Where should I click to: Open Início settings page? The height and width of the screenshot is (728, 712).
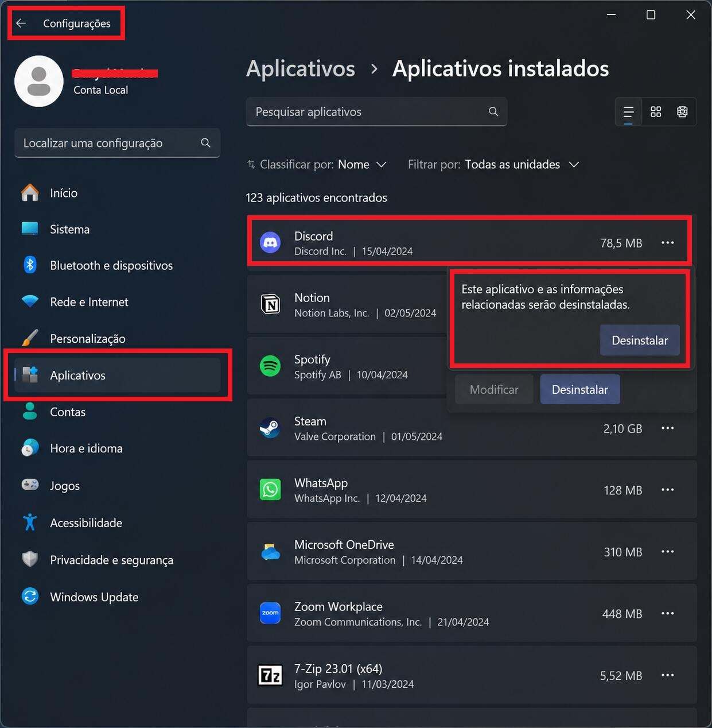[117, 193]
